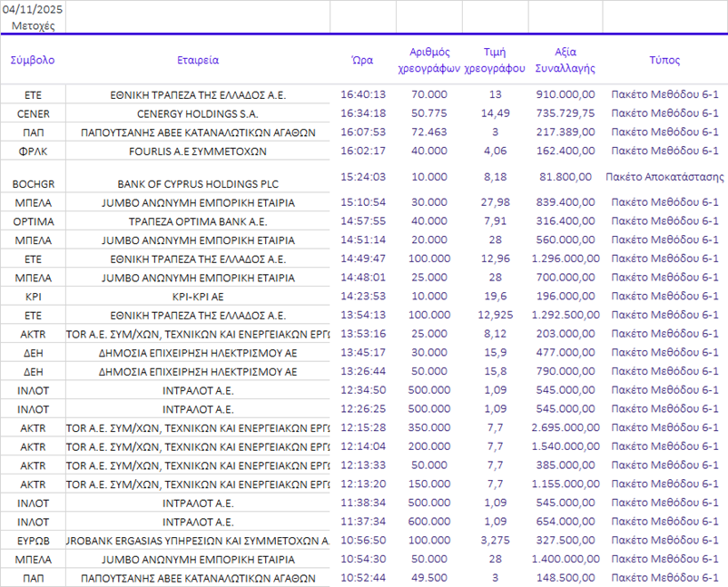Select the OPTIMA symbol cell
Image resolution: width=728 pixels, height=587 pixels.
click(x=33, y=221)
